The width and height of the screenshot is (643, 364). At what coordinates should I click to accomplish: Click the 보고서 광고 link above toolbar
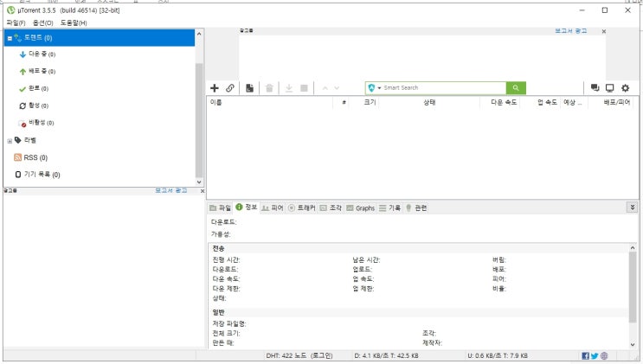coord(571,31)
